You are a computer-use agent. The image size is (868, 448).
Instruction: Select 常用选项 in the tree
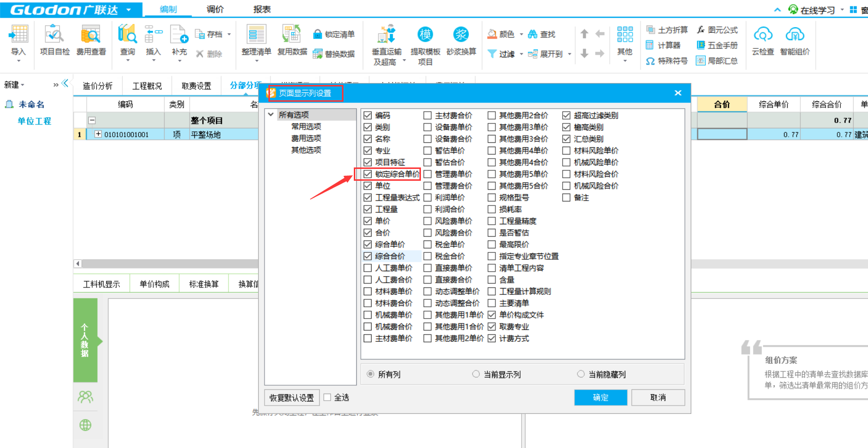(x=306, y=126)
